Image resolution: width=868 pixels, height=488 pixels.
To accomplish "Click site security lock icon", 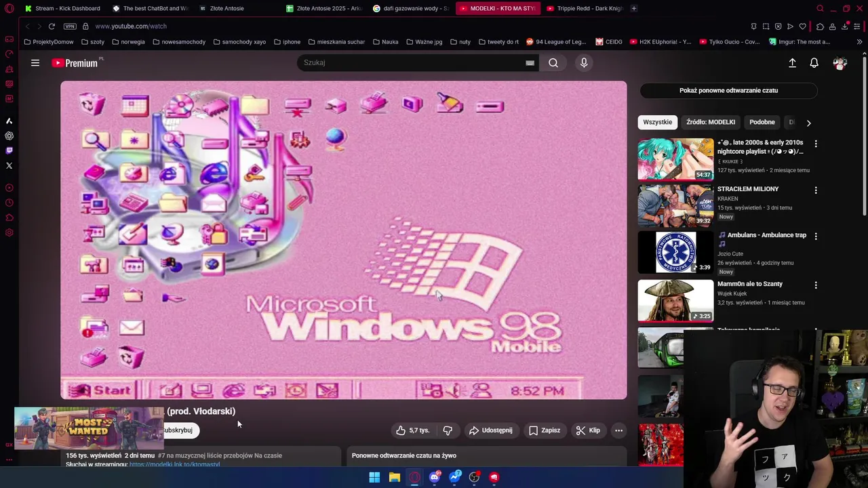I will click(85, 26).
